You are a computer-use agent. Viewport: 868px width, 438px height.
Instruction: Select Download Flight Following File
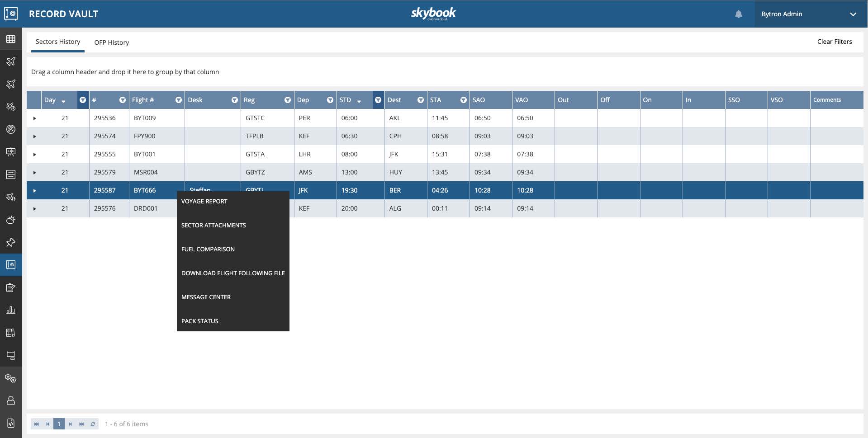point(233,273)
